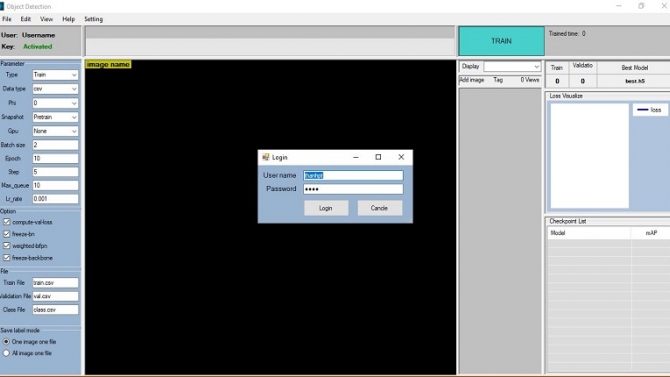Expand the Gpu dropdown
670x377 pixels.
pos(74,131)
